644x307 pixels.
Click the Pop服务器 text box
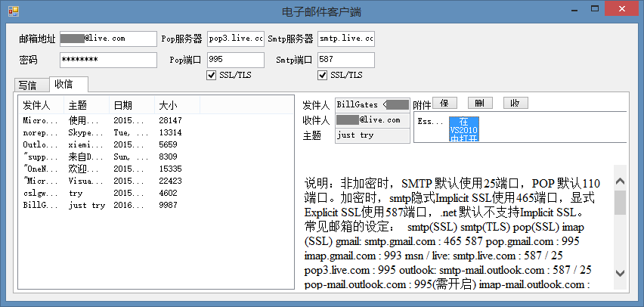pos(235,38)
